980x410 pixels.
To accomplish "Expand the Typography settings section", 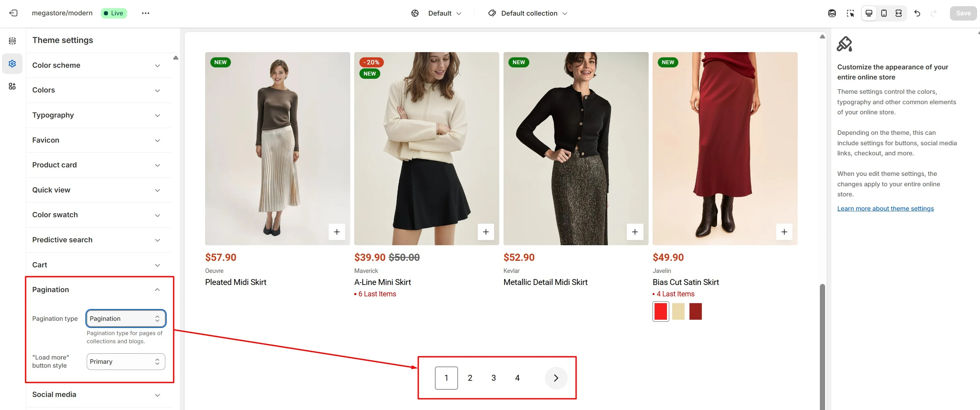I will (x=99, y=115).
